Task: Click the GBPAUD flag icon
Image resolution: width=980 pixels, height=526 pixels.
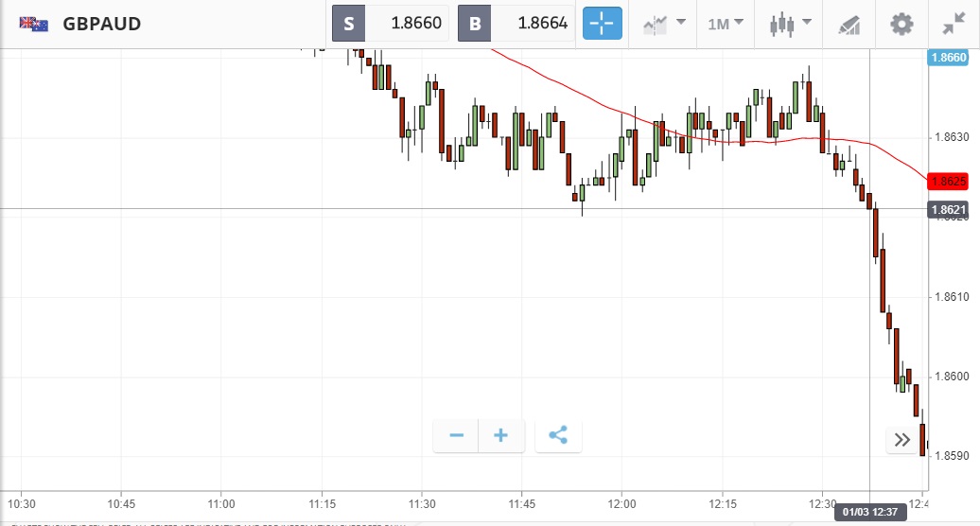Action: 34,24
